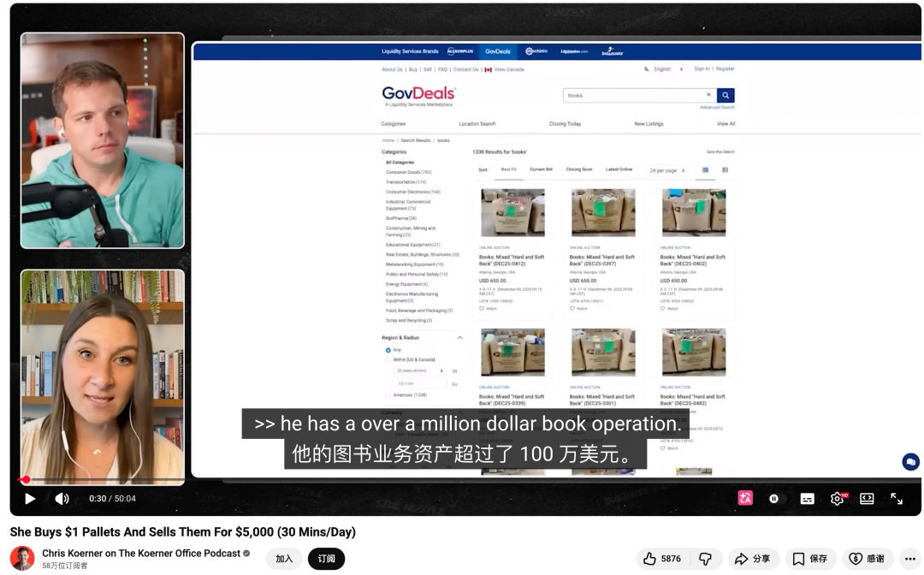Image resolution: width=924 pixels, height=575 pixels.
Task: Click the Canada flag View Canada link
Action: tap(505, 69)
